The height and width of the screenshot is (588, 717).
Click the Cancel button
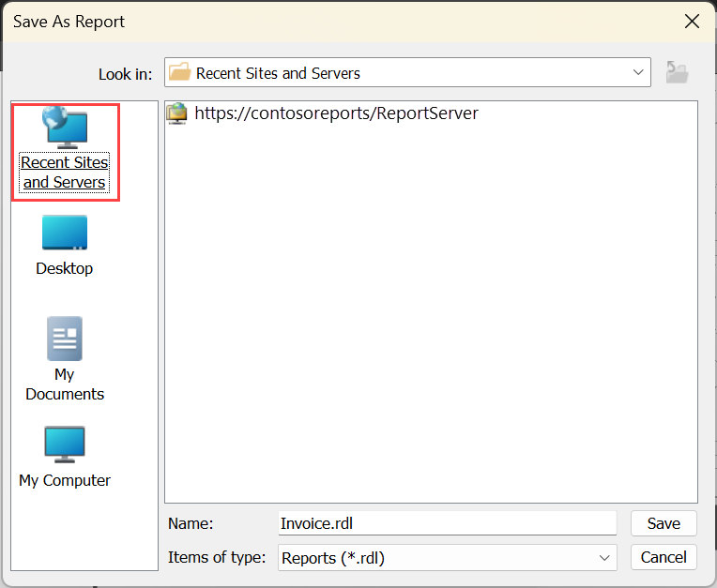point(664,557)
